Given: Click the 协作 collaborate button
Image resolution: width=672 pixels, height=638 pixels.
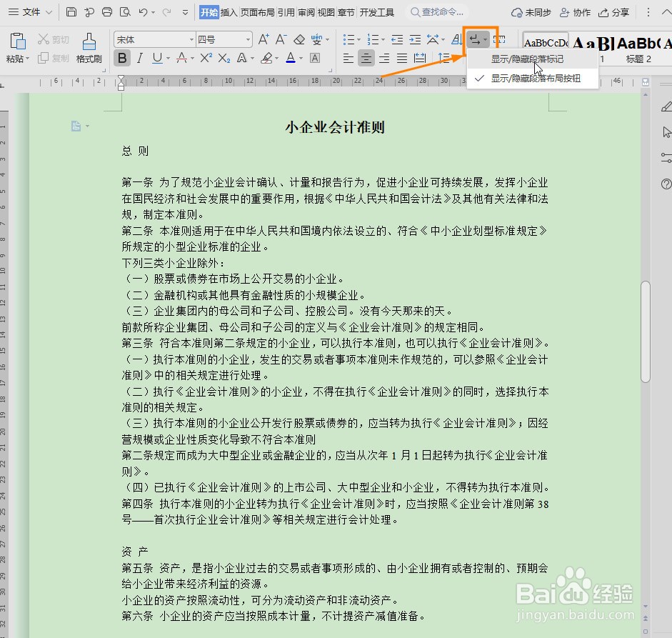Looking at the screenshot, I should coord(575,12).
